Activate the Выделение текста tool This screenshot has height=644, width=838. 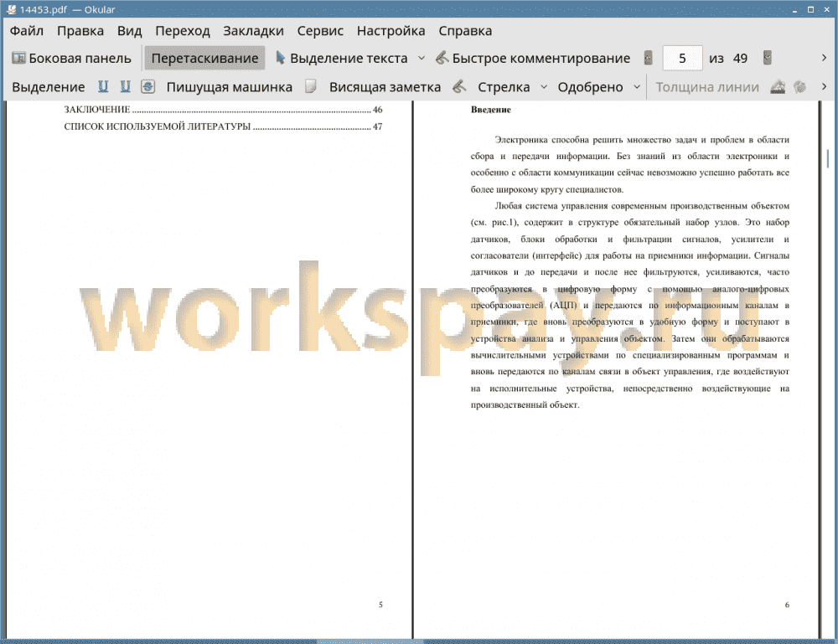point(342,59)
